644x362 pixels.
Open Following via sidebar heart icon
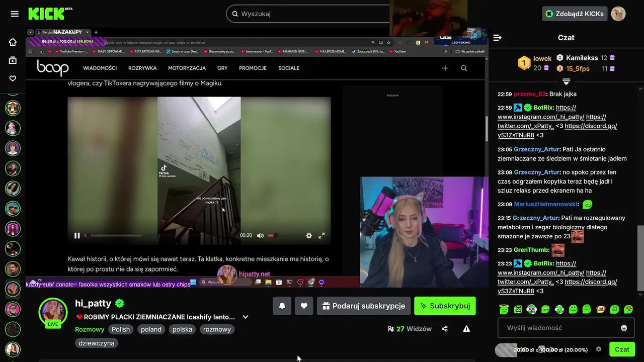(13, 78)
